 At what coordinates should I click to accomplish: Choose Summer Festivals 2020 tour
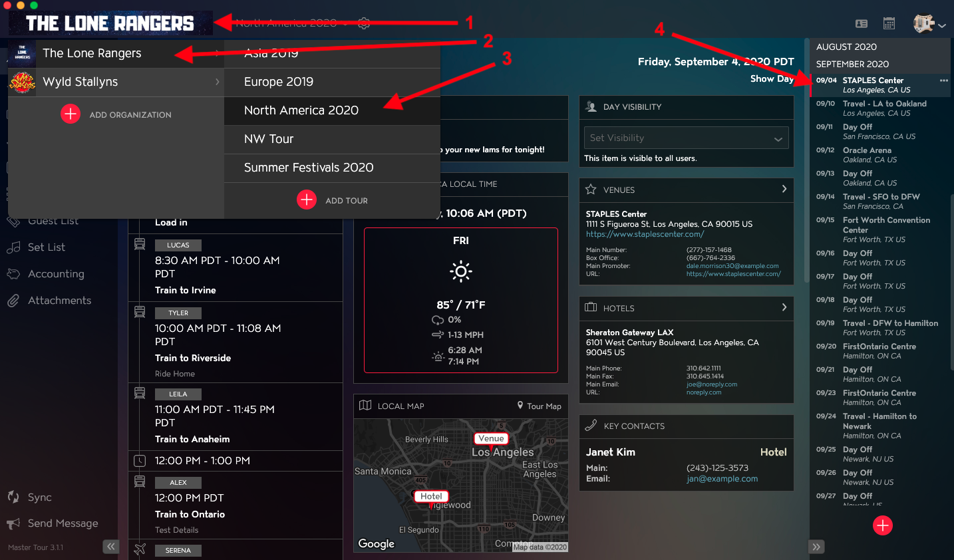point(332,168)
